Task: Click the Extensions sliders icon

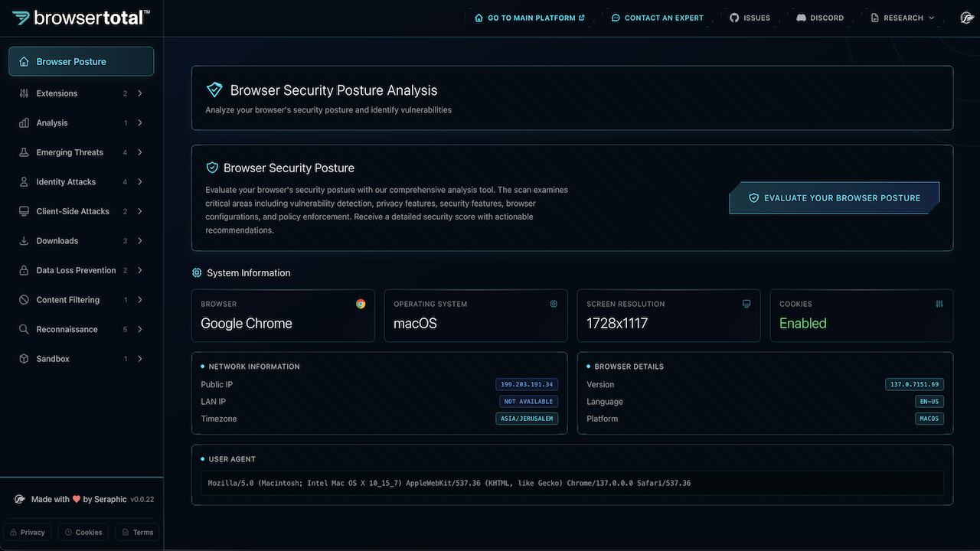Action: tap(24, 93)
